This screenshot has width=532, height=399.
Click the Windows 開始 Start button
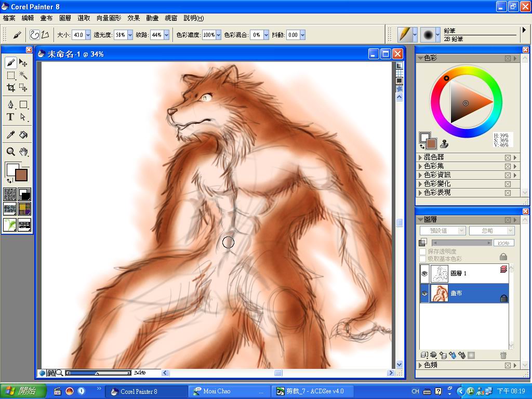click(x=23, y=391)
